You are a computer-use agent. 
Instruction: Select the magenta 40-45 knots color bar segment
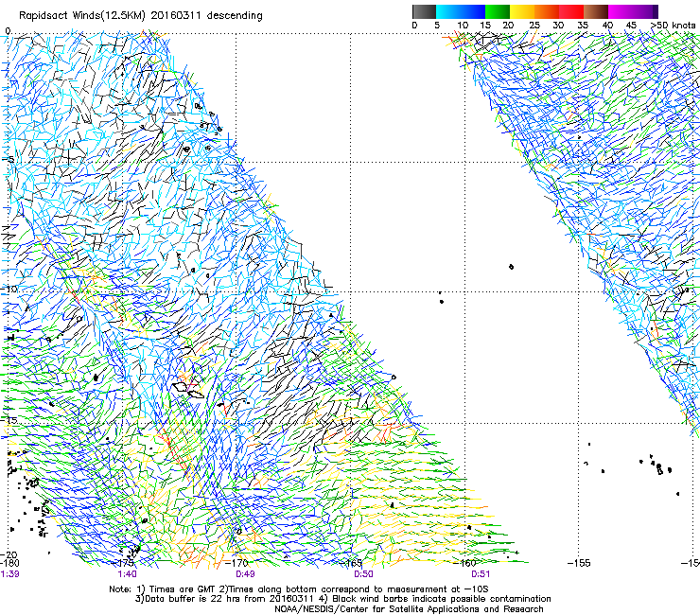pos(621,11)
